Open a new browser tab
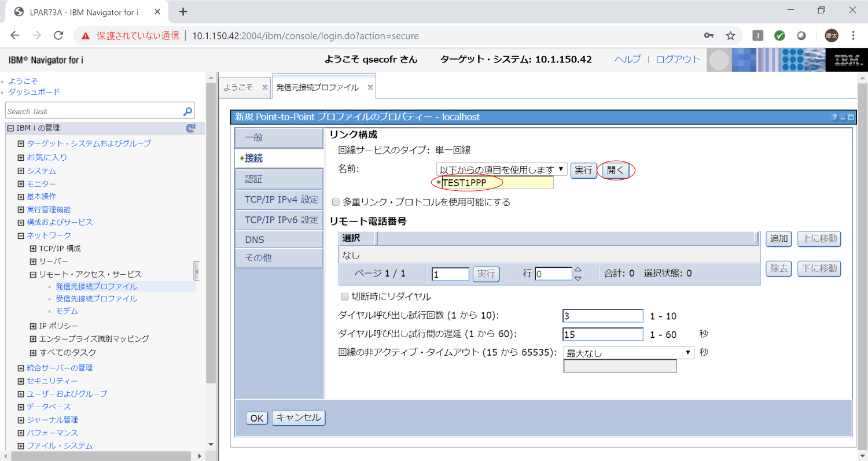 coord(183,12)
